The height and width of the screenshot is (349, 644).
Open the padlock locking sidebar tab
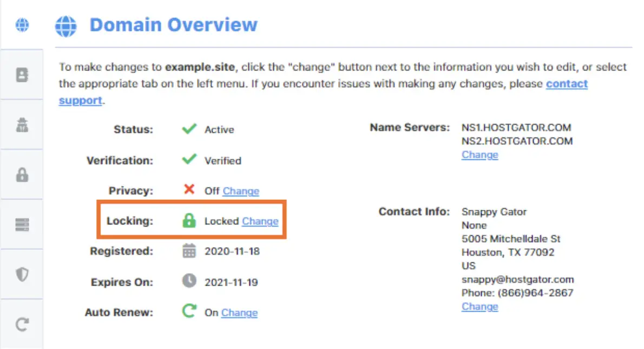pos(22,174)
